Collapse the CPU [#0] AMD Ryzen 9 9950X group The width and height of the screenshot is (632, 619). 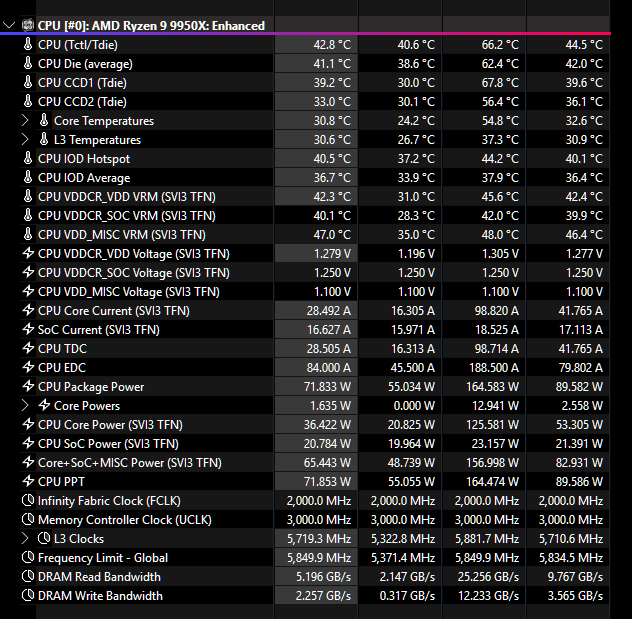[x=8, y=25]
